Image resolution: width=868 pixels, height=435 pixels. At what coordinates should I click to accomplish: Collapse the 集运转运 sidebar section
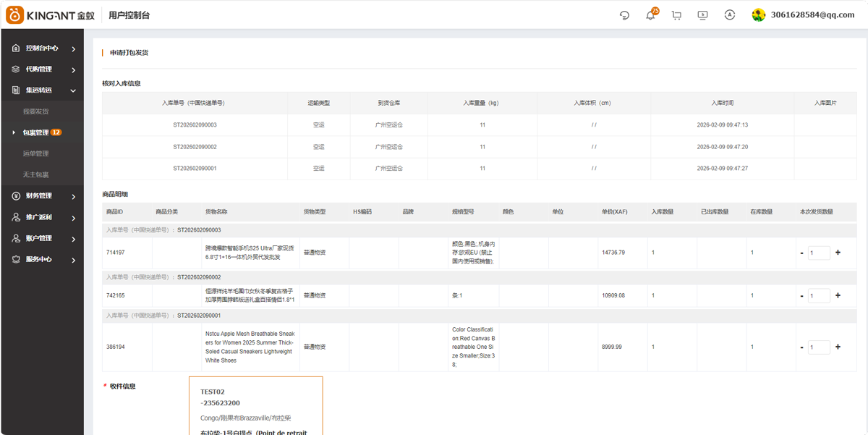click(x=43, y=90)
